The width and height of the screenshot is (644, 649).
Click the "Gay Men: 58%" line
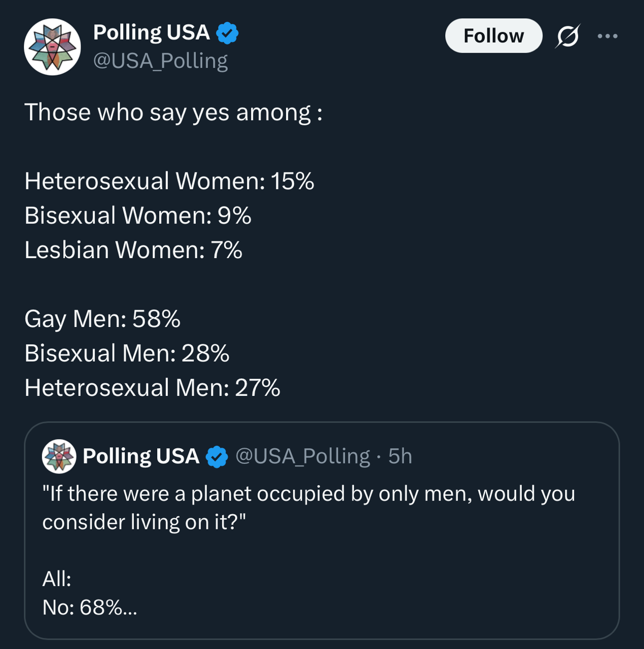[x=102, y=319]
